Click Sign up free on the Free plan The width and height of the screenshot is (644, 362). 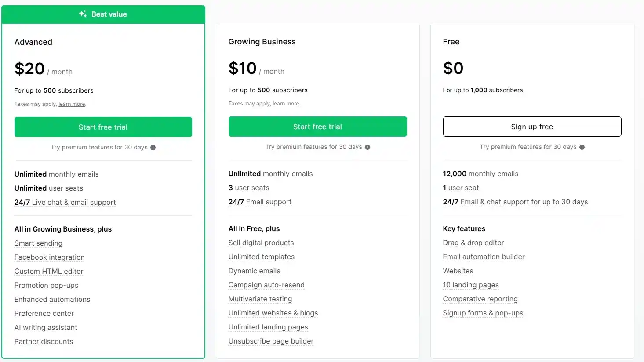tap(532, 127)
